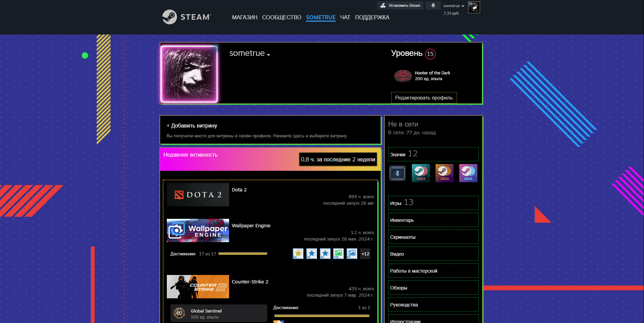
Task: Click the Global Sentinel badge title
Action: pyautogui.click(x=206, y=311)
